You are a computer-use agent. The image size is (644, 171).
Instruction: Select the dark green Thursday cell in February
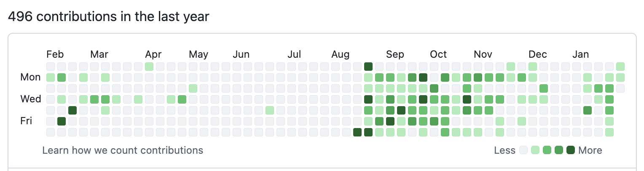coord(72,110)
